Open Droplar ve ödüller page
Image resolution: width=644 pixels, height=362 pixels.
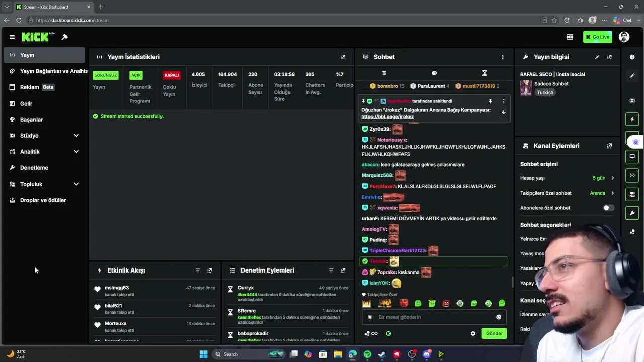[44, 200]
